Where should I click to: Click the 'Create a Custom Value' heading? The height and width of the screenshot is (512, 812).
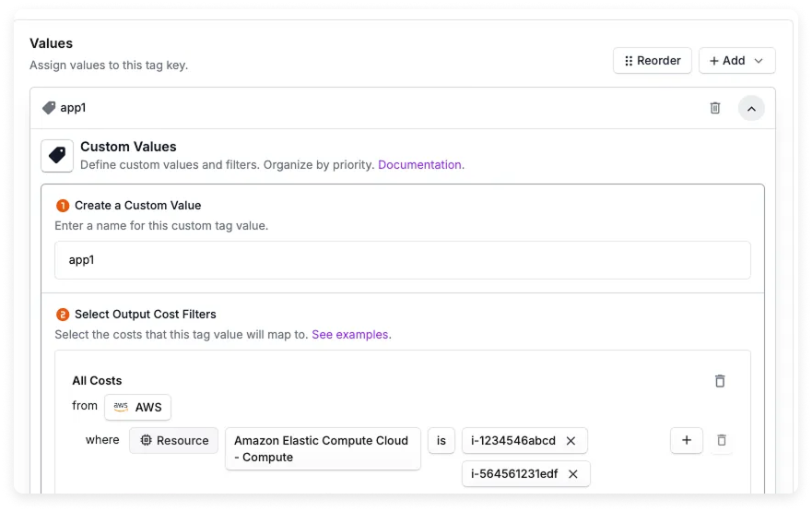point(137,205)
